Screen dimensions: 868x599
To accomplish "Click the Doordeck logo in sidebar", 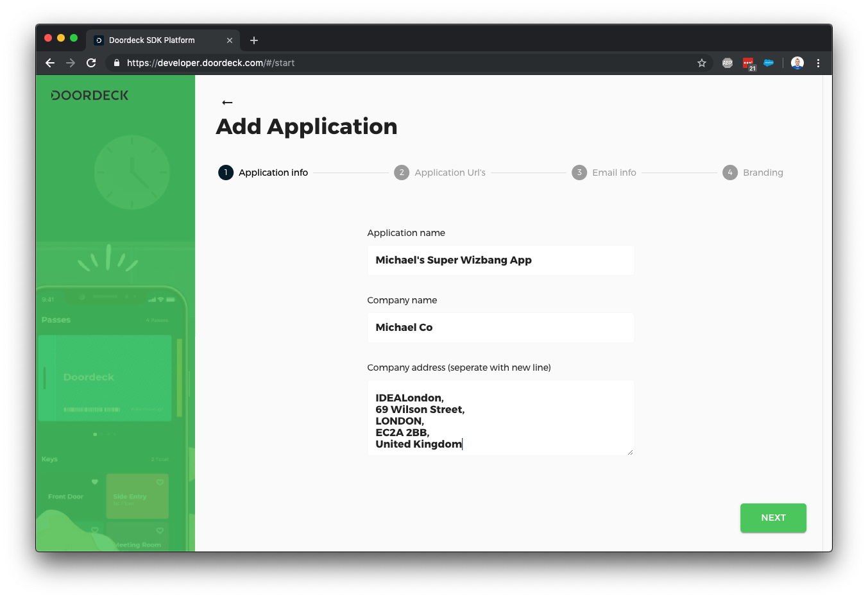I will click(89, 94).
